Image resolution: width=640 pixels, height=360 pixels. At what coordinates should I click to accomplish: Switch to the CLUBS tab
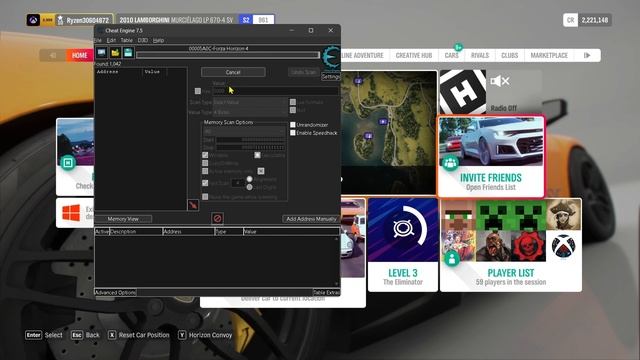(x=509, y=56)
